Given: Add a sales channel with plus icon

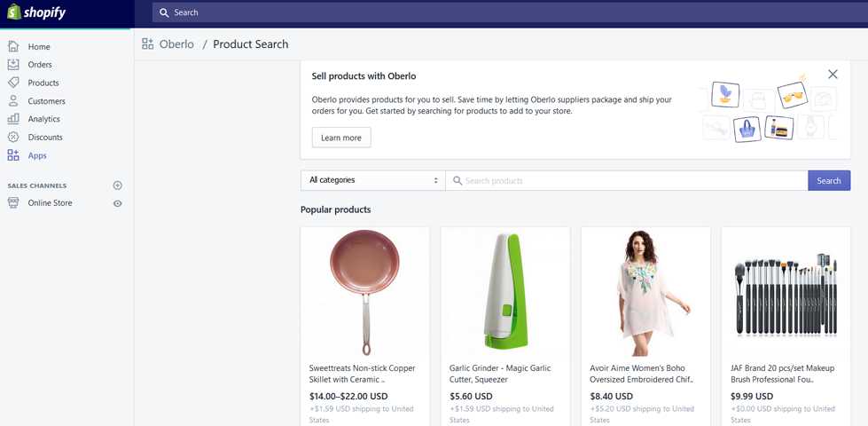Looking at the screenshot, I should click(x=117, y=185).
